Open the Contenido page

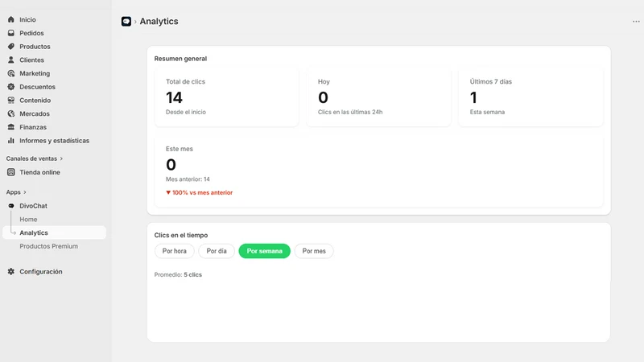tap(35, 100)
